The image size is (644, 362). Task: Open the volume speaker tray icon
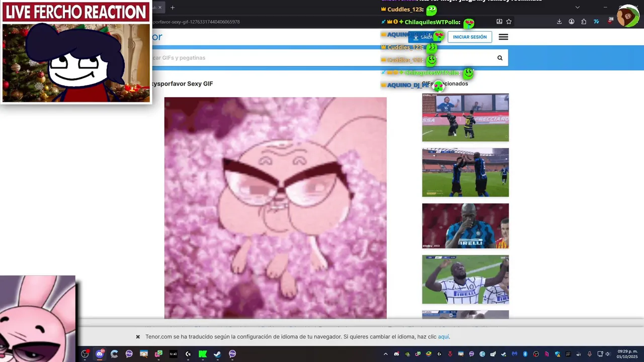click(x=608, y=354)
